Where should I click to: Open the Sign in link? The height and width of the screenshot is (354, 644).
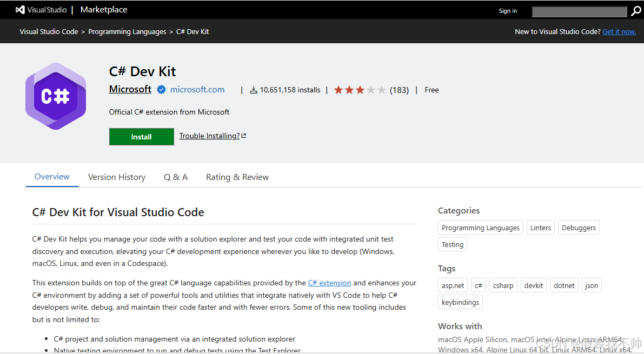[x=508, y=11]
